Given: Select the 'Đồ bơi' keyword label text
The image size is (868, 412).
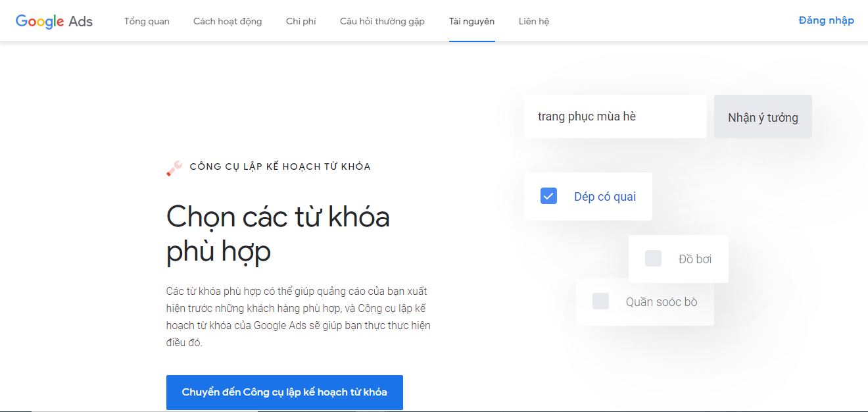Looking at the screenshot, I should coord(696,258).
